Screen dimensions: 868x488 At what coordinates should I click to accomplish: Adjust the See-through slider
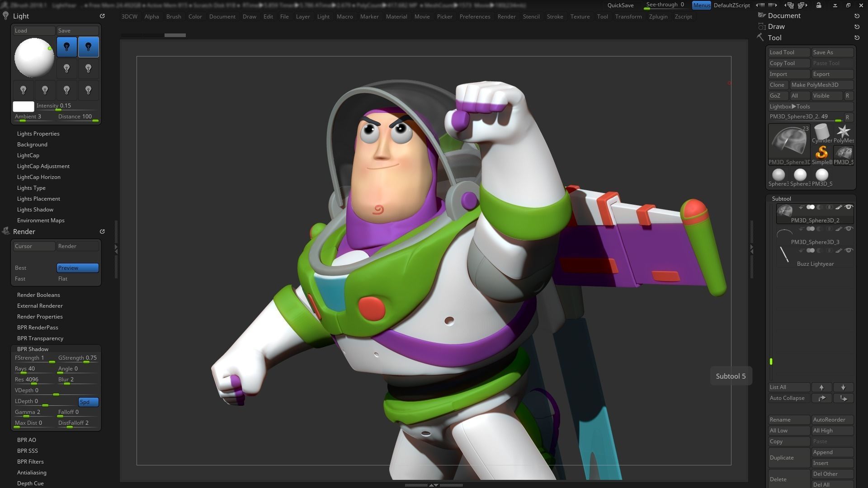coord(665,5)
